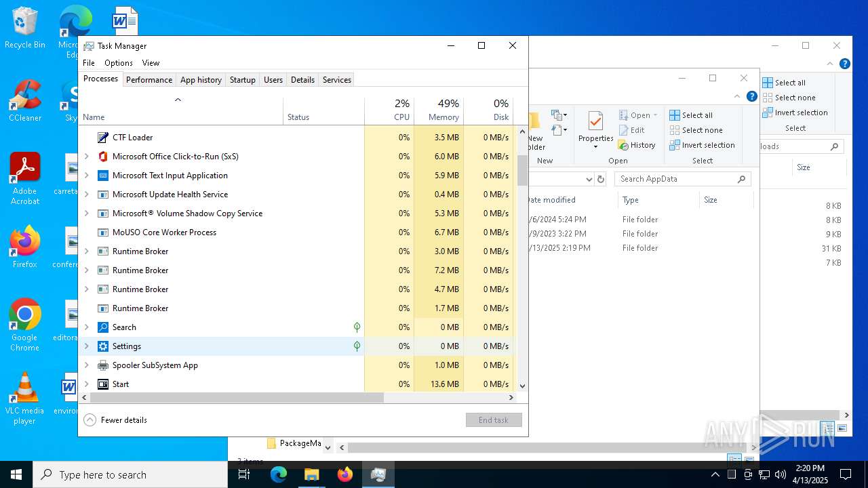
Task: Click the Settings gear process icon
Action: point(103,346)
